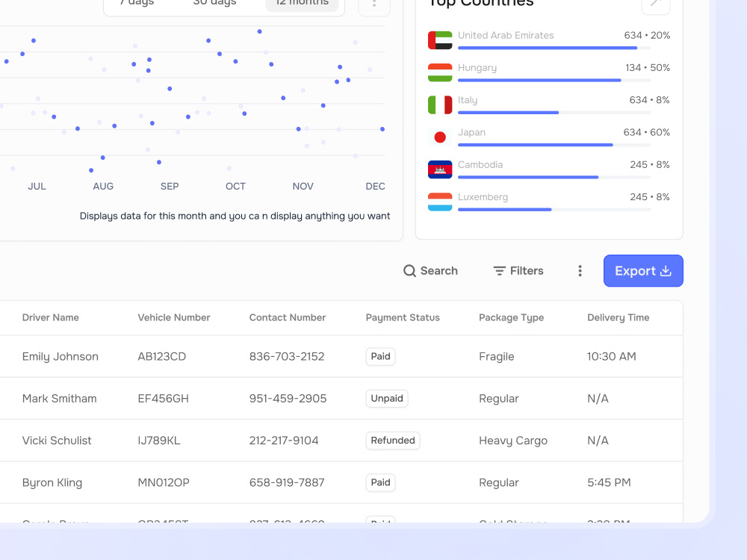Click the United Arab Emirates flag
This screenshot has width=747, height=560.
click(440, 40)
